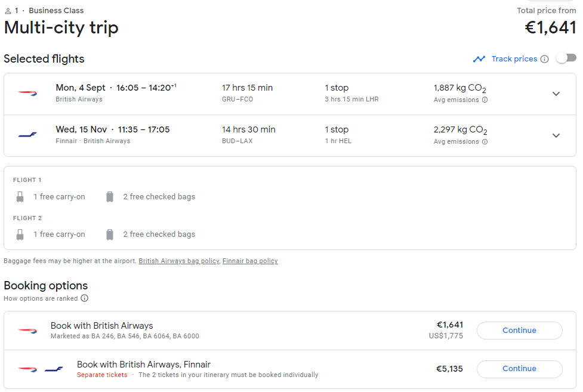This screenshot has width=583, height=392.
Task: Click the passenger count icon beside Business Class
Action: (8, 11)
